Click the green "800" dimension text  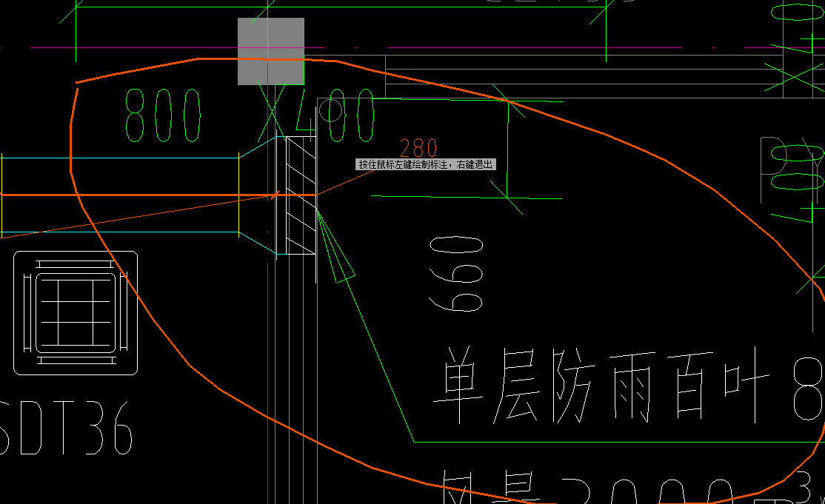163,115
